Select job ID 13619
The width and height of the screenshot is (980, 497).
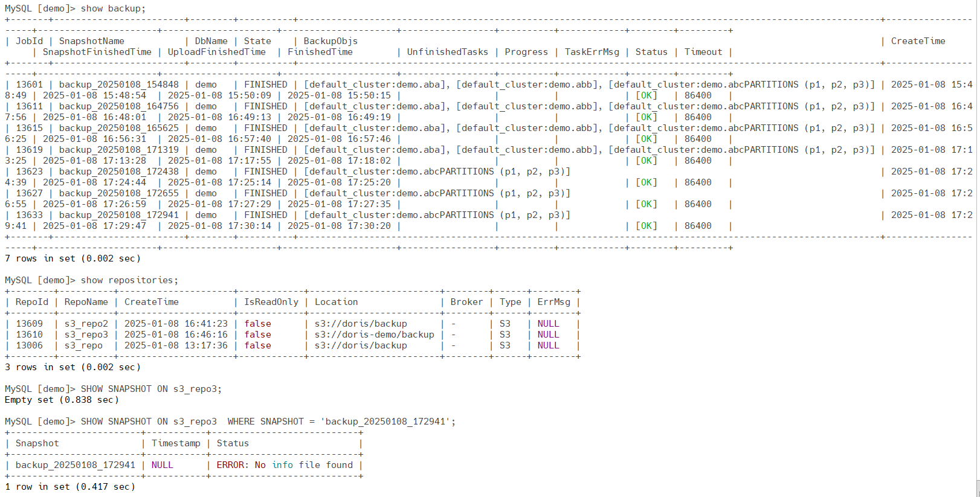tap(29, 150)
